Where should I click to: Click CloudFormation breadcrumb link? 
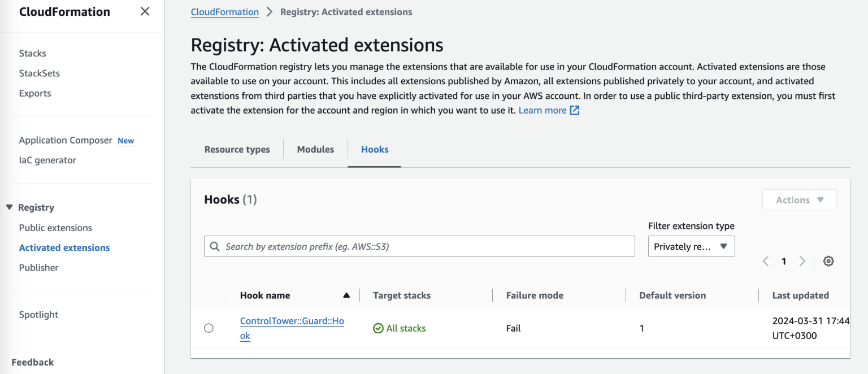coord(225,12)
